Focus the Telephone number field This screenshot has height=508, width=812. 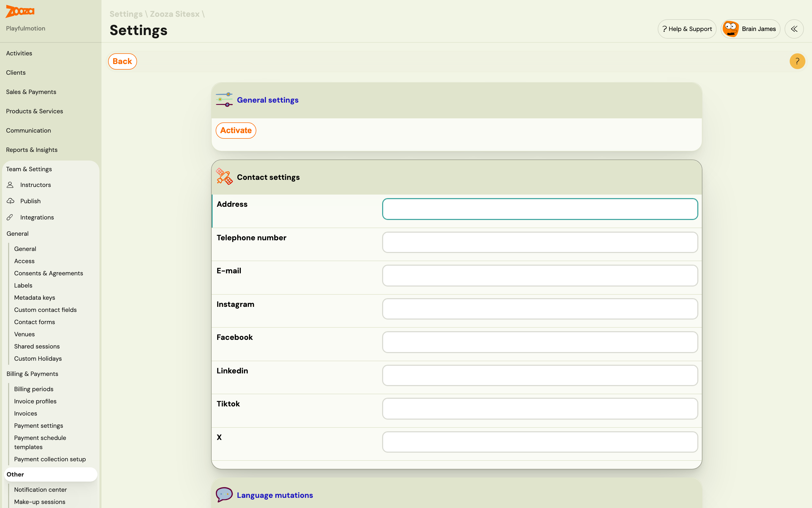540,242
